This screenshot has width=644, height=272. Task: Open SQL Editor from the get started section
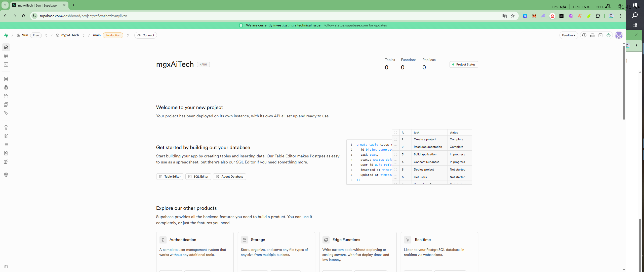click(198, 177)
